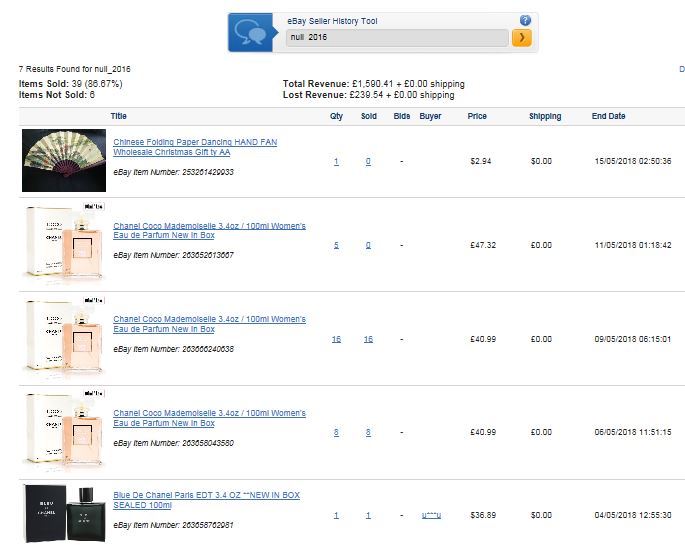This screenshot has height=545, width=685.
Task: Sort by Buyer column header
Action: coord(430,116)
